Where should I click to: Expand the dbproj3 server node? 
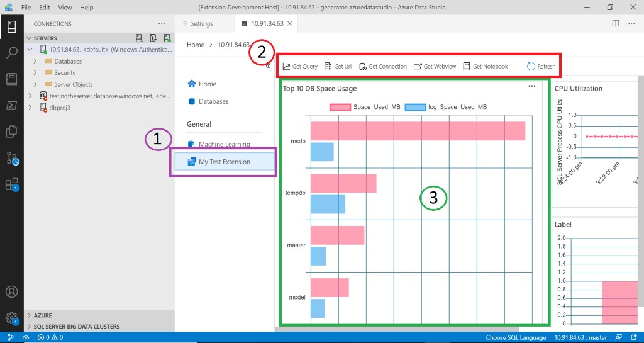click(30, 108)
